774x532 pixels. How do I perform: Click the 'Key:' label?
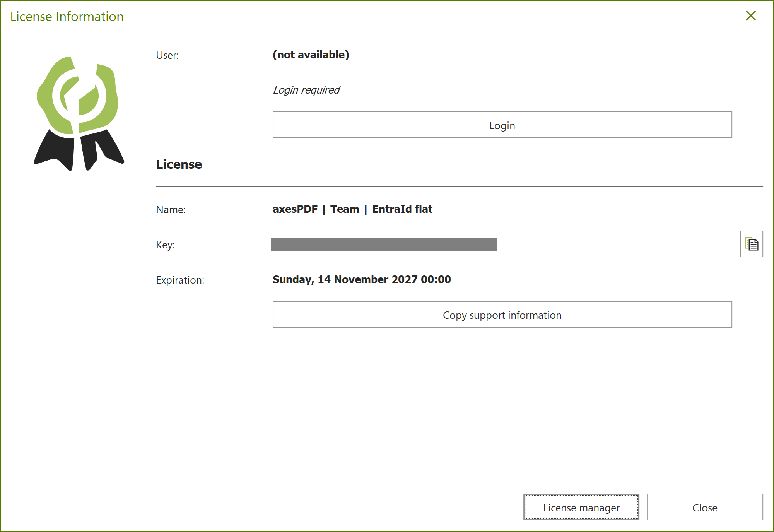(166, 245)
